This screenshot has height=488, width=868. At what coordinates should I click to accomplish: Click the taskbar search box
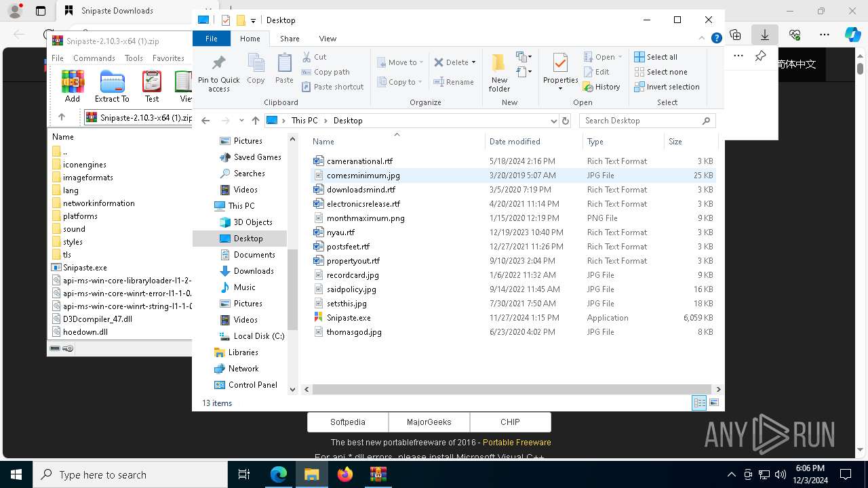tap(130, 474)
